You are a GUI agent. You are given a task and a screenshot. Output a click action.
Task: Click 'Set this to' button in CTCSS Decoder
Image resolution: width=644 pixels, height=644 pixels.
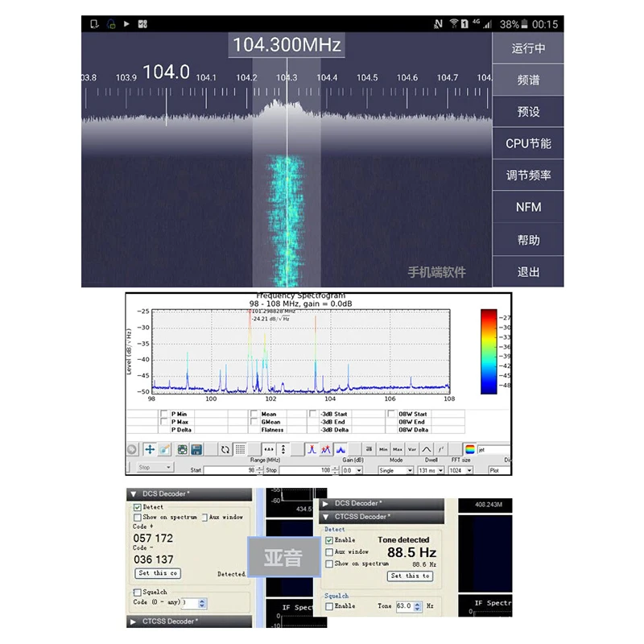[411, 576]
